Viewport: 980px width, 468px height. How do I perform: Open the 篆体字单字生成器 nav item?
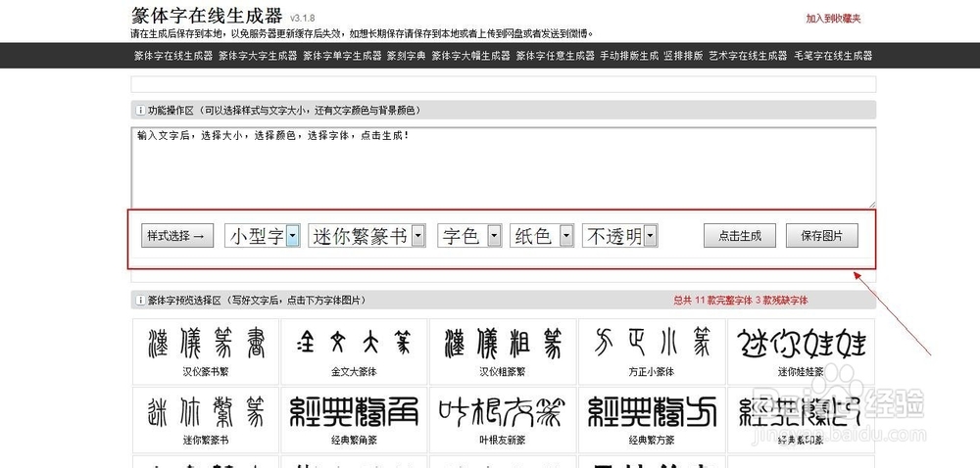click(342, 56)
